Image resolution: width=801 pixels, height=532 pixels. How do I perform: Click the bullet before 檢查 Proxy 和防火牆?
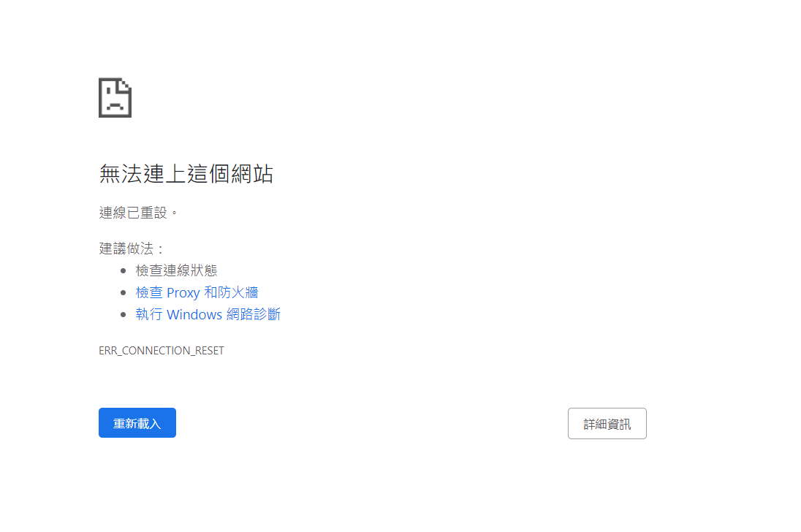click(x=123, y=292)
